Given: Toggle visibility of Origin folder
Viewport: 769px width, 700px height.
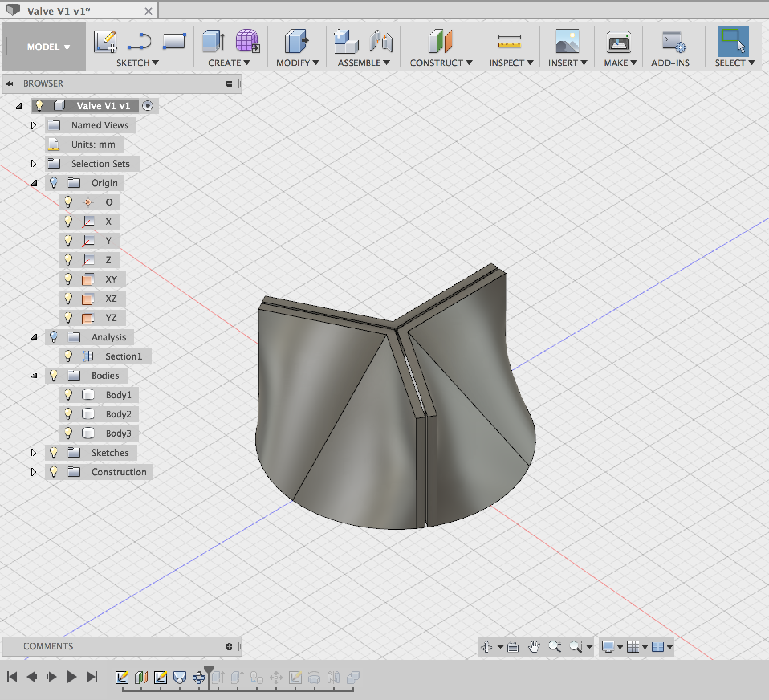Looking at the screenshot, I should coord(54,183).
